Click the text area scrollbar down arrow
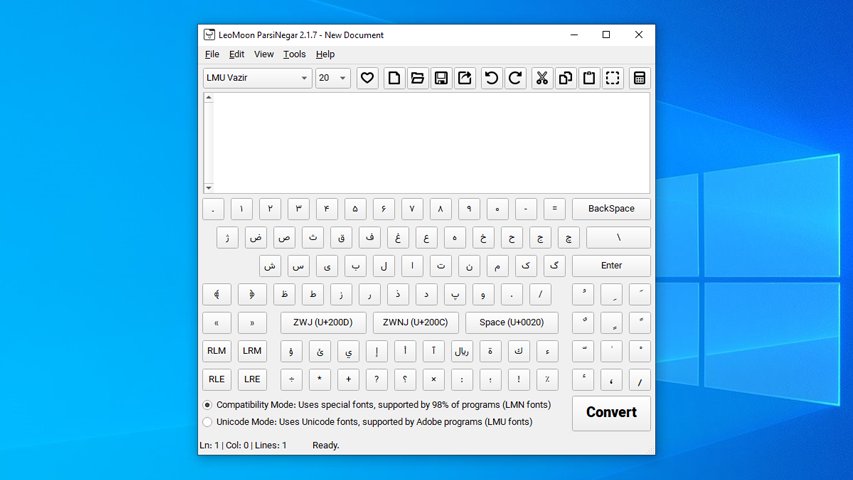853x480 pixels. click(208, 188)
